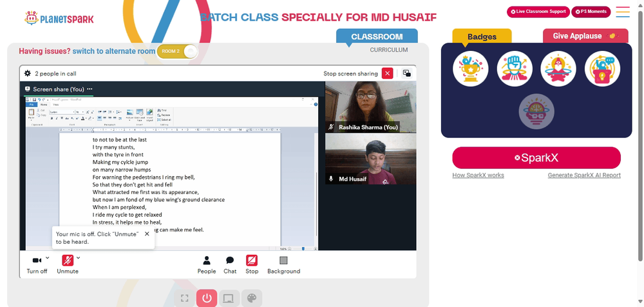Click line 'I ride my cycle to get relaxed'

click(x=128, y=215)
